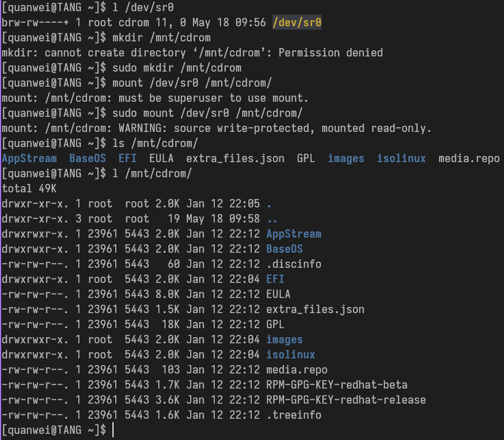Click the WARNING write-protected message
This screenshot has width=504, height=440.
pos(275,128)
